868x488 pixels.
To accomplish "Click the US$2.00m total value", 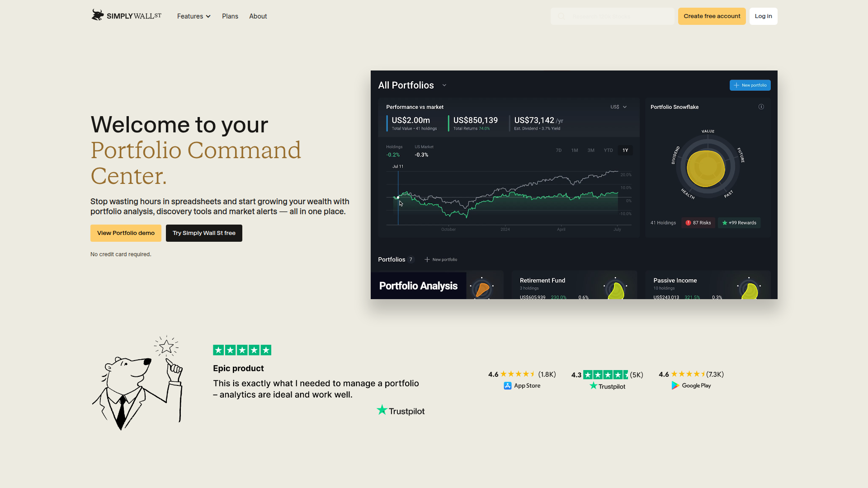I will (x=410, y=120).
